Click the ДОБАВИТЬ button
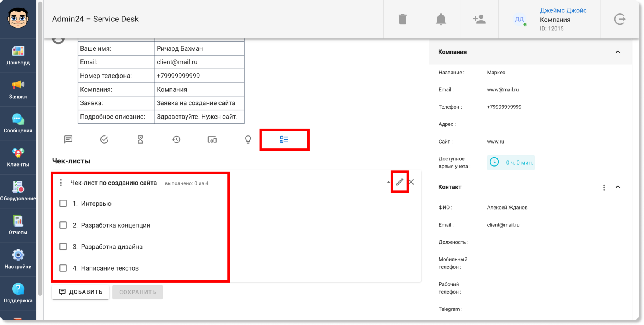This screenshot has height=325, width=644. pyautogui.click(x=80, y=292)
